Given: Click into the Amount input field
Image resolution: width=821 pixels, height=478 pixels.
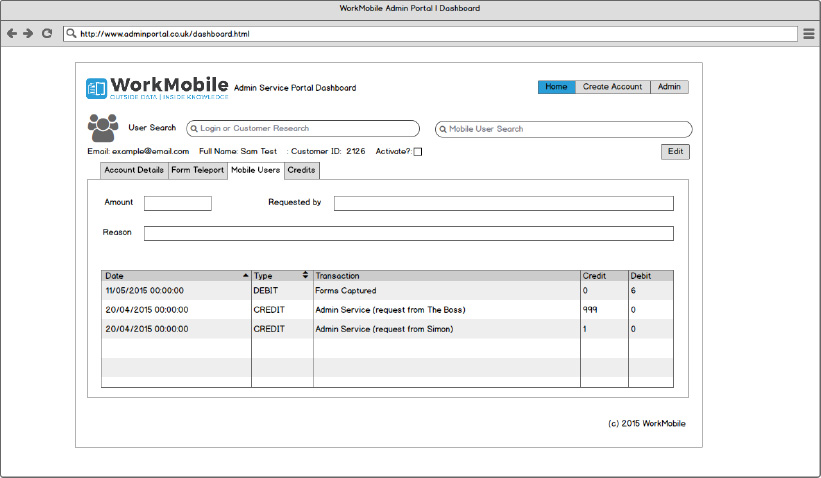Looking at the screenshot, I should click(178, 203).
